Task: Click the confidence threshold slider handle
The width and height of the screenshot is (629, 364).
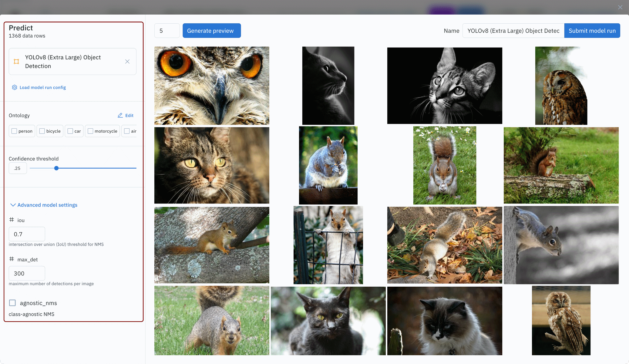Action: (x=56, y=168)
